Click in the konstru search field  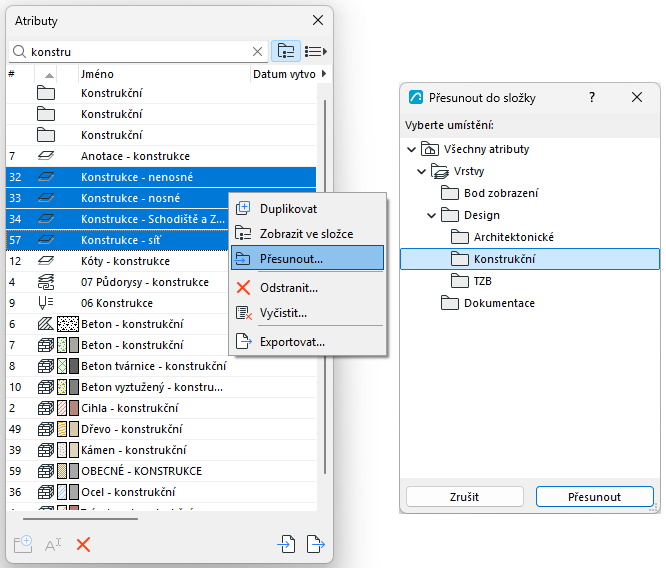[x=139, y=52]
